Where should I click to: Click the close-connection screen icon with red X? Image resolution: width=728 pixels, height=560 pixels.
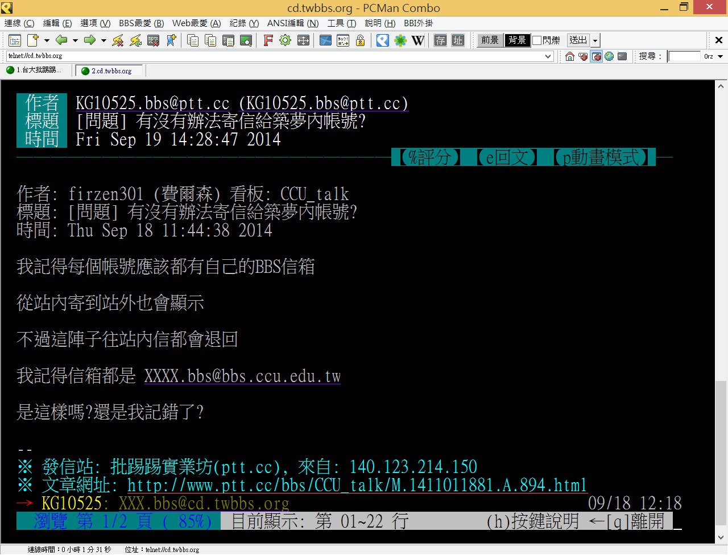pos(153,40)
